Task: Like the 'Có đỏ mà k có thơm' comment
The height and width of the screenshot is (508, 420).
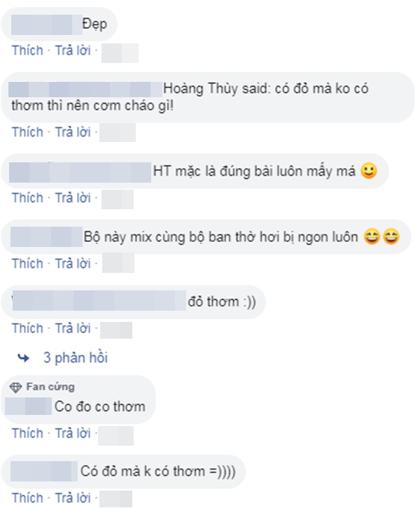Action: point(27,498)
